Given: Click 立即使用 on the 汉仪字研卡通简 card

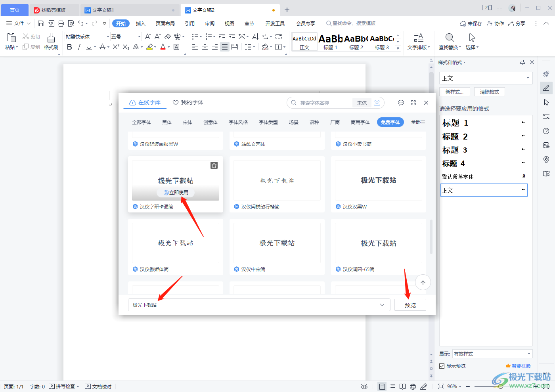Looking at the screenshot, I should [x=176, y=192].
